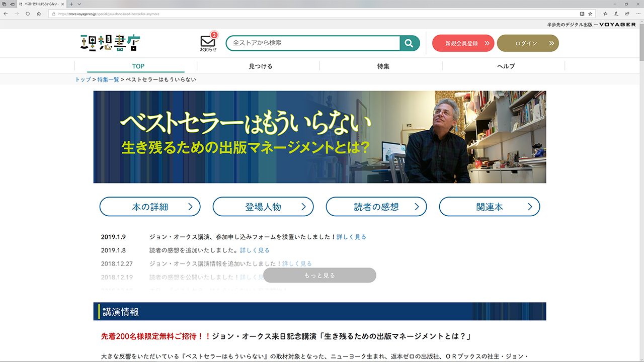The width and height of the screenshot is (644, 362).
Task: Toggle reading view book icon
Action: [582, 14]
